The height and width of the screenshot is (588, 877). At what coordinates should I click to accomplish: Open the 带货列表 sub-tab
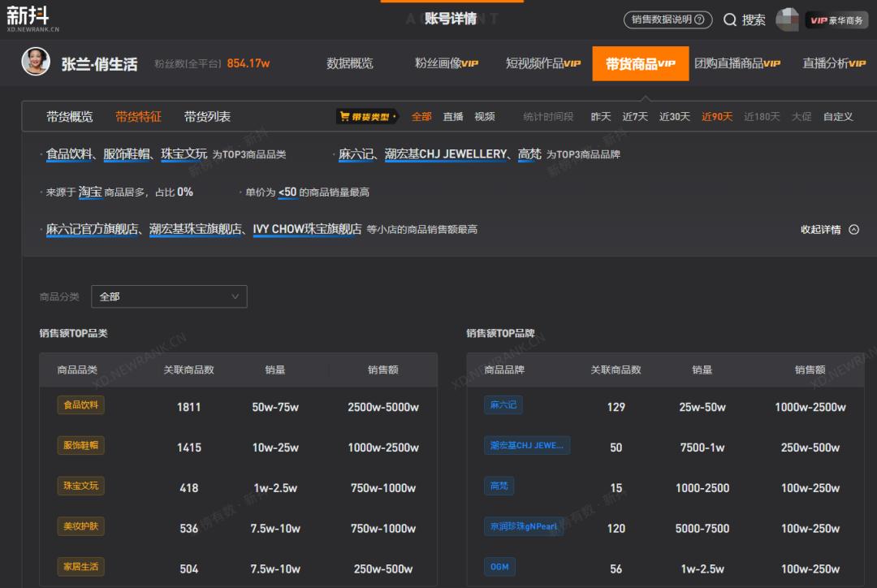coord(207,116)
